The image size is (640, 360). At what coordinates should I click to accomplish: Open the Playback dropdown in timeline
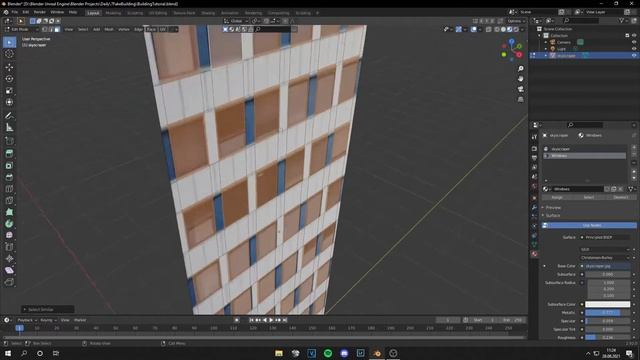tap(27, 320)
